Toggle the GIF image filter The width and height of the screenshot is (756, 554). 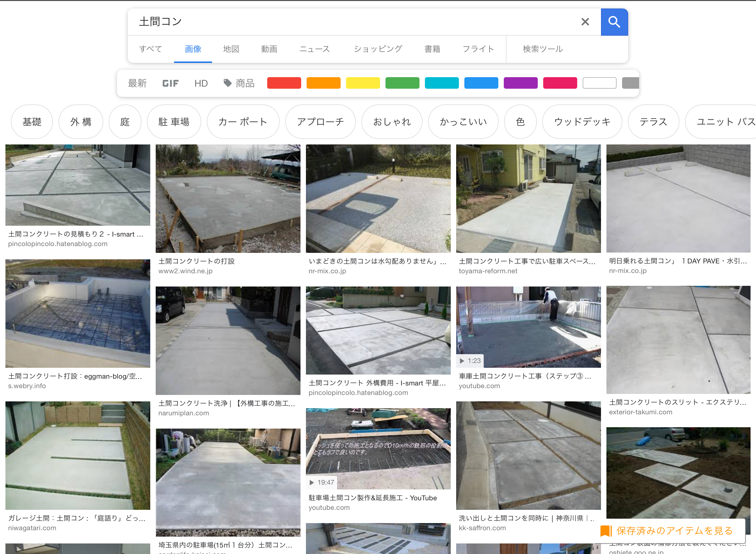pos(170,83)
